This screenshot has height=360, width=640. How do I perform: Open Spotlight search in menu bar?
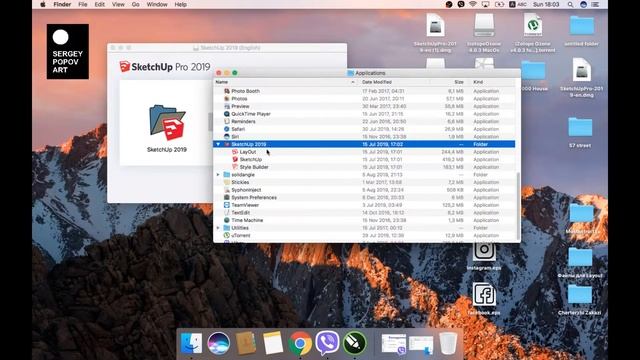click(571, 4)
